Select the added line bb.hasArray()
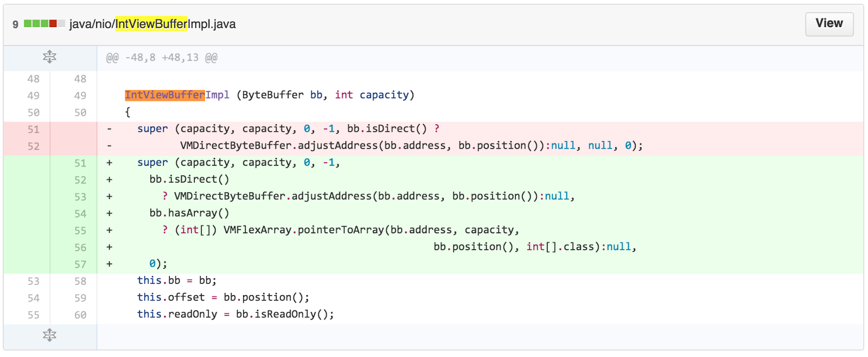This screenshot has width=868, height=357. point(189,213)
